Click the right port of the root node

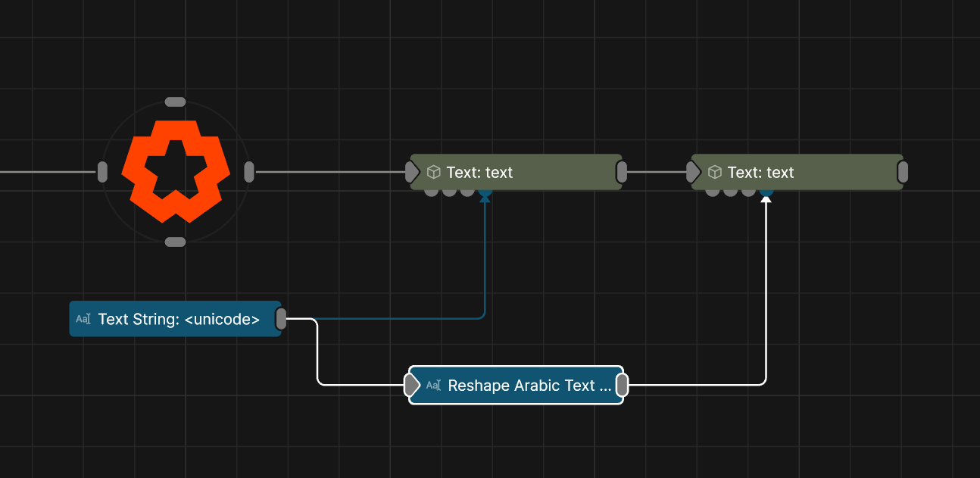[x=248, y=172]
